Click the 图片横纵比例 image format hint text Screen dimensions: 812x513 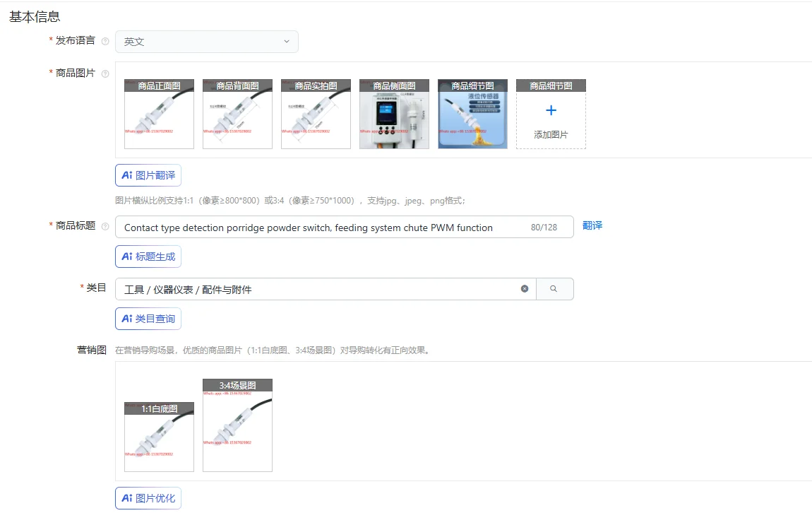point(290,201)
